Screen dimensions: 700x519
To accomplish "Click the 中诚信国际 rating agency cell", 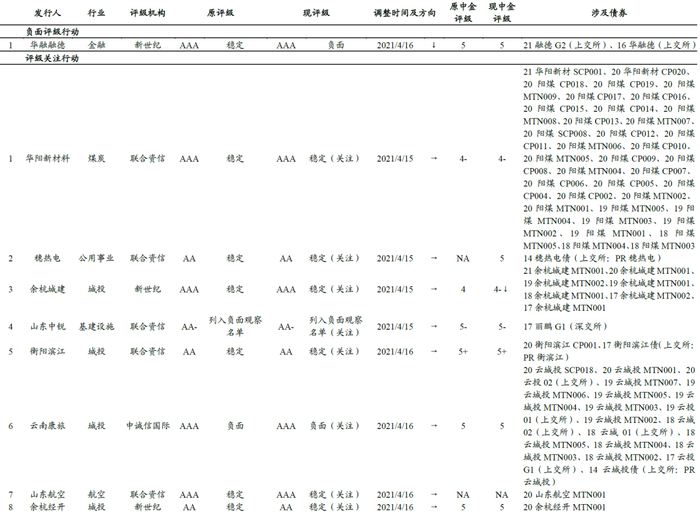I will [147, 426].
